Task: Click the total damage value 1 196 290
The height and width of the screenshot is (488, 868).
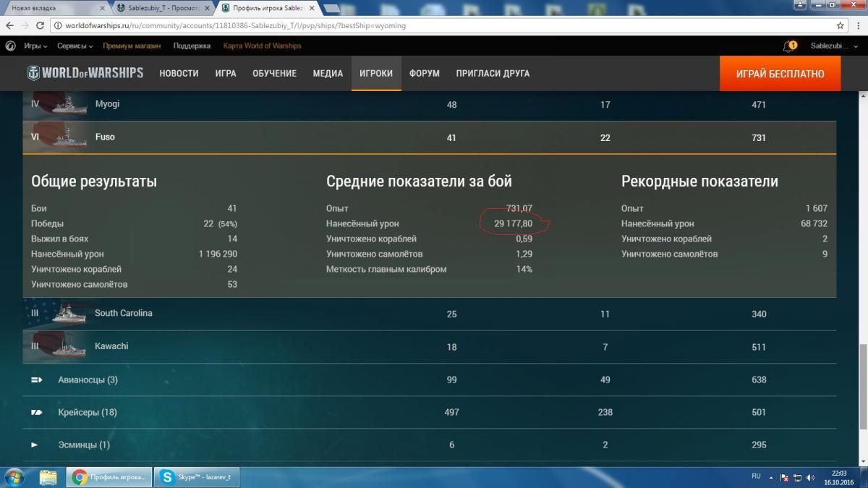Action: pos(218,254)
